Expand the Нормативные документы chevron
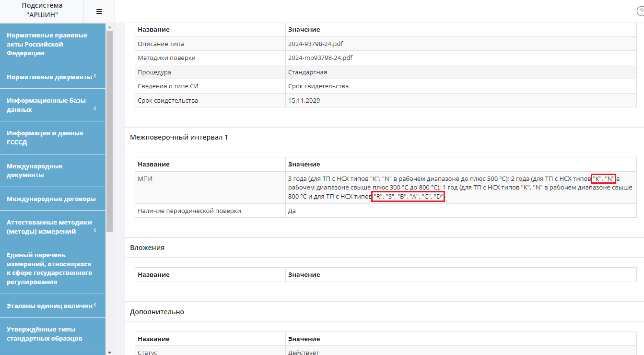 point(95,76)
